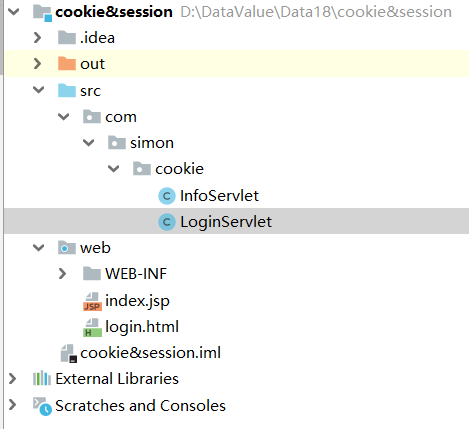
Task: Expand the WEB-INF folder
Action: pyautogui.click(x=62, y=274)
